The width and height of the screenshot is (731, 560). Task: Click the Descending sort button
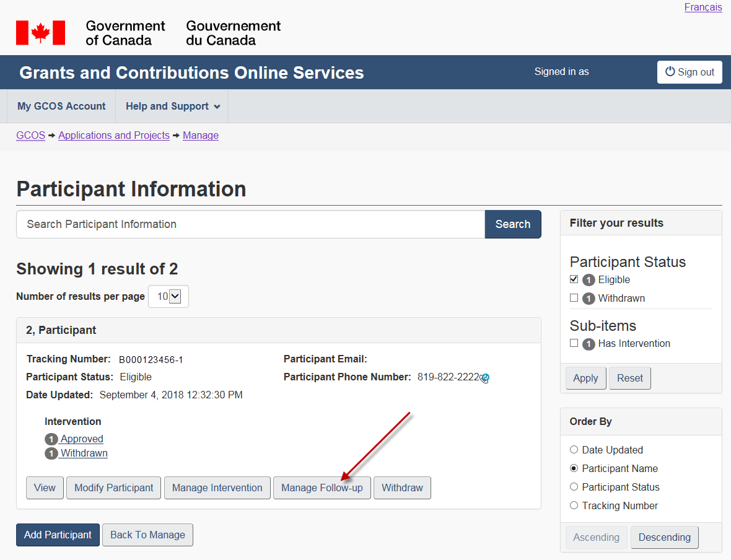tap(664, 537)
